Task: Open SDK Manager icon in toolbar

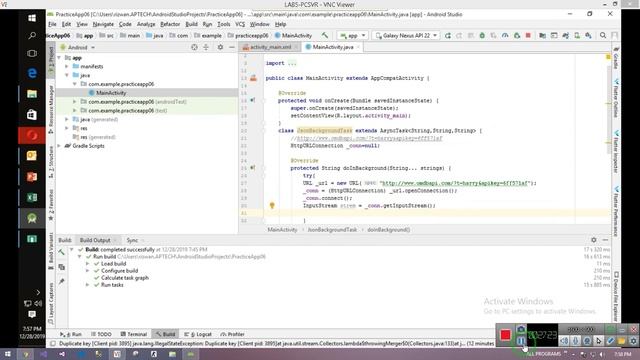Action: click(588, 36)
